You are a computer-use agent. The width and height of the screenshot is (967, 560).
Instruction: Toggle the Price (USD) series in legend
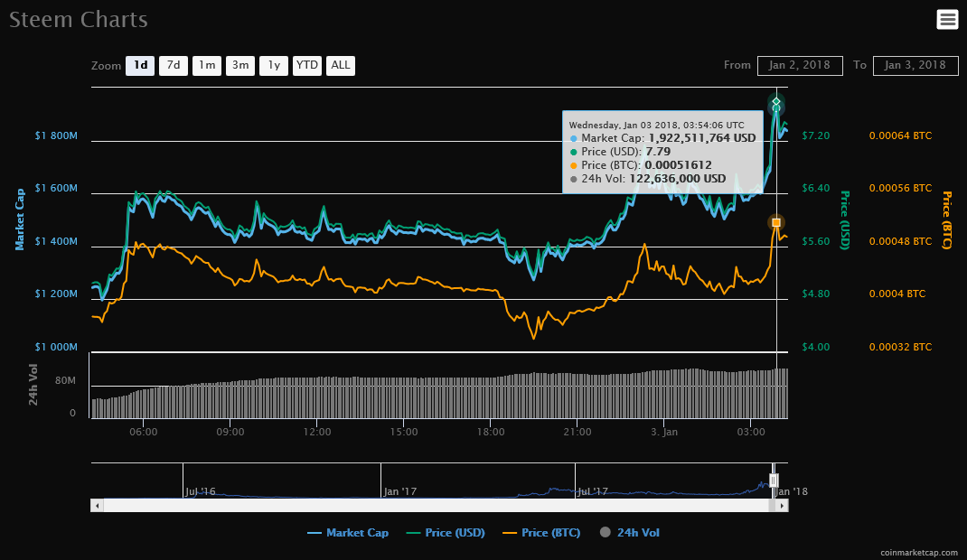[x=446, y=533]
